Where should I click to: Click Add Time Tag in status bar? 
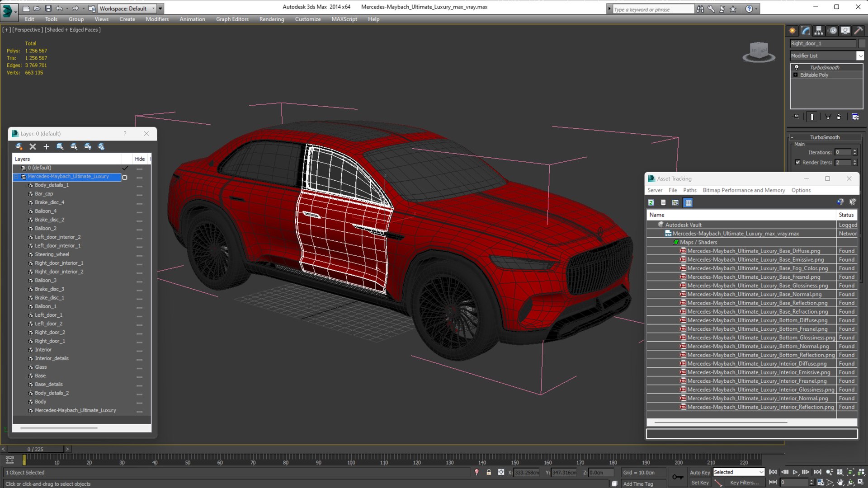(638, 484)
